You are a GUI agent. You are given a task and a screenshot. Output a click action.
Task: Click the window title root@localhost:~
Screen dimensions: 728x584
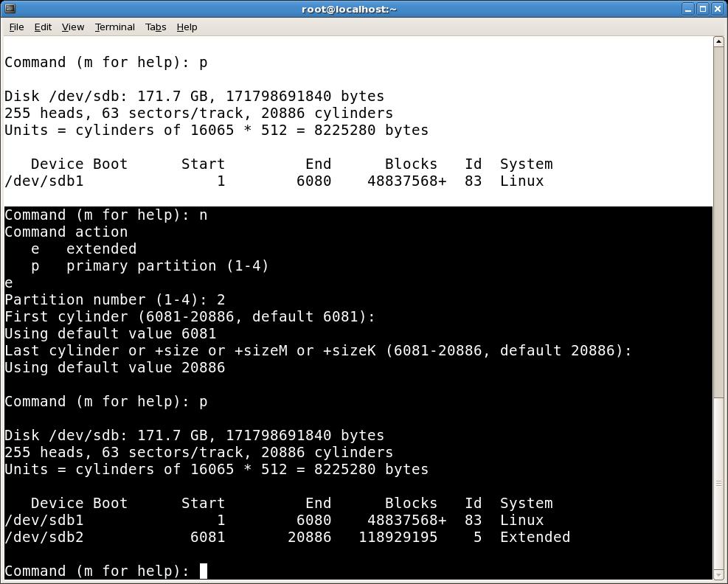click(348, 9)
